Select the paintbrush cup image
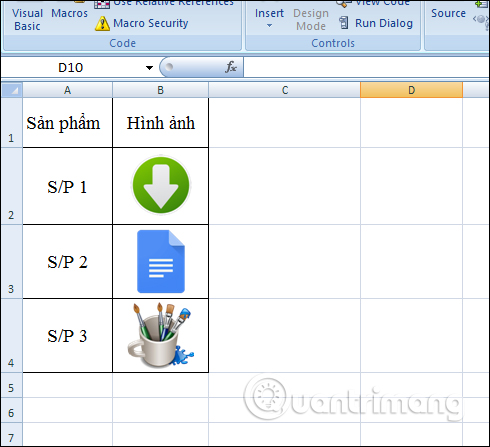 point(161,335)
